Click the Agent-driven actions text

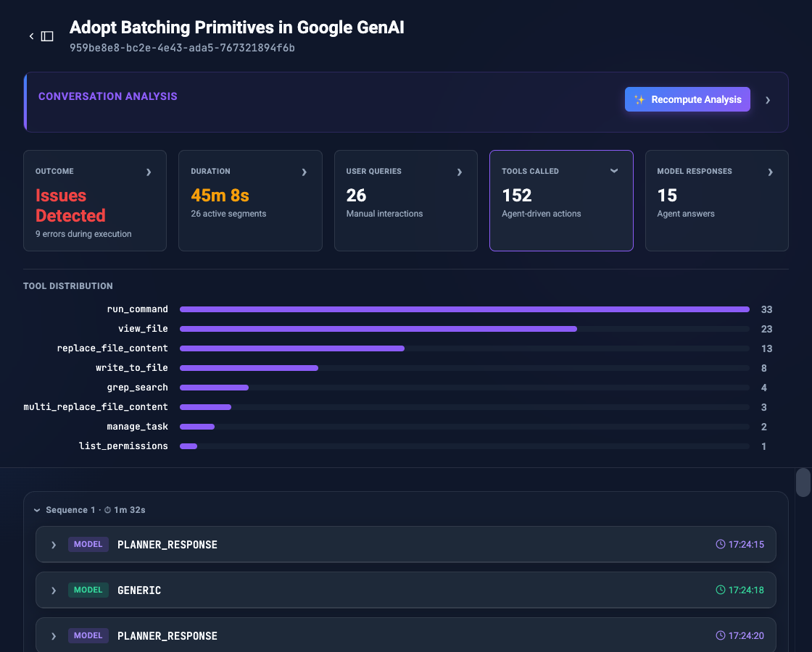click(541, 214)
